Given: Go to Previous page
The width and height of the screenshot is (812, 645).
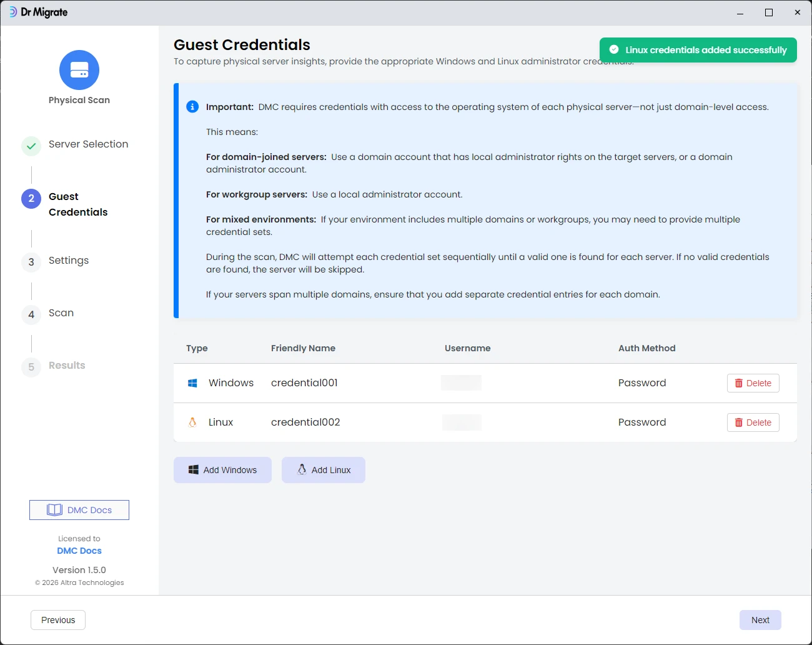Looking at the screenshot, I should click(x=58, y=620).
